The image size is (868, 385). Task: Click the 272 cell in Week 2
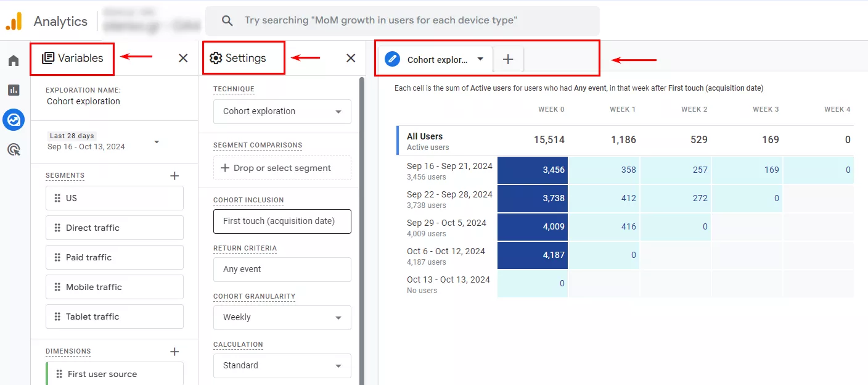[676, 199]
